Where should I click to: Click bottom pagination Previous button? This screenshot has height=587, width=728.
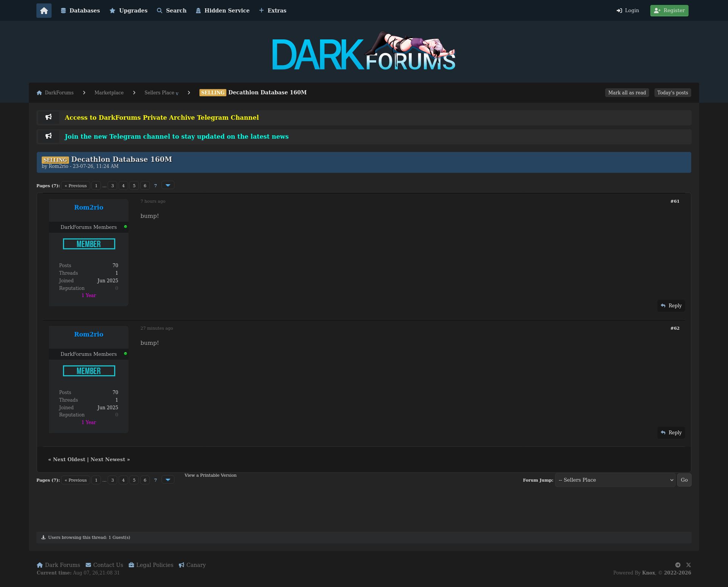75,480
